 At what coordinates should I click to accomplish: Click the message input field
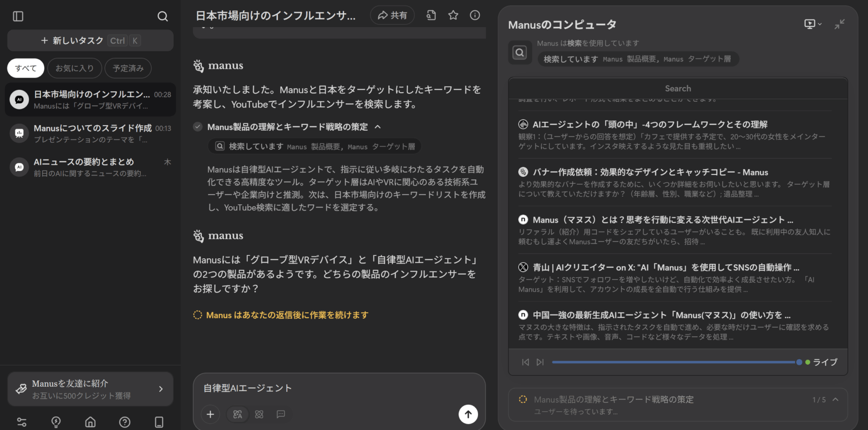339,388
